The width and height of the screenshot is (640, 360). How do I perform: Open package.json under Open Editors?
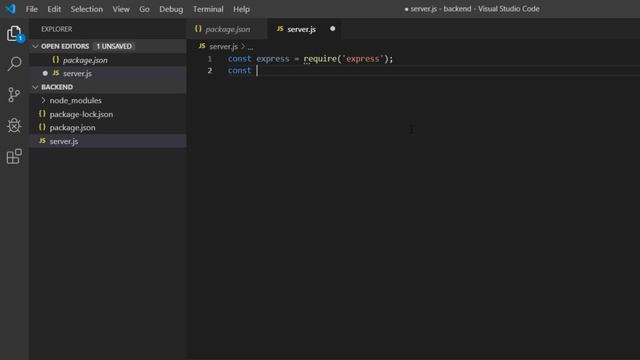(108, 60)
